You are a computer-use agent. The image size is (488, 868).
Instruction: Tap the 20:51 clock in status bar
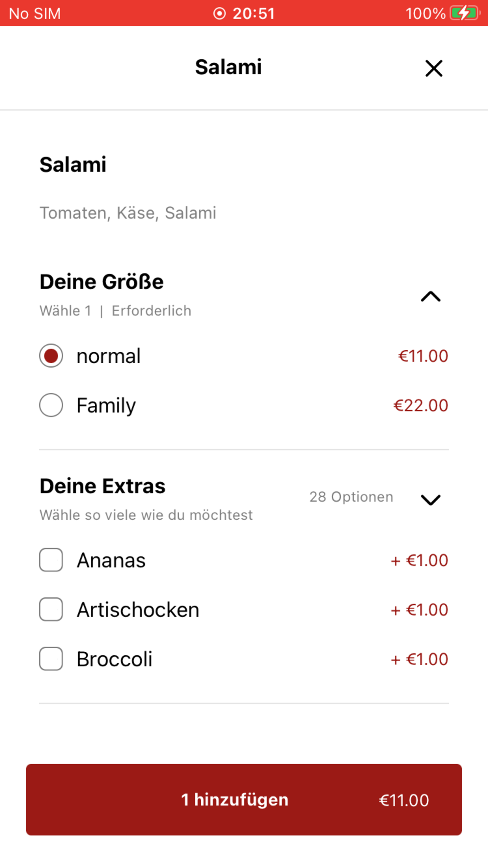coord(253,13)
